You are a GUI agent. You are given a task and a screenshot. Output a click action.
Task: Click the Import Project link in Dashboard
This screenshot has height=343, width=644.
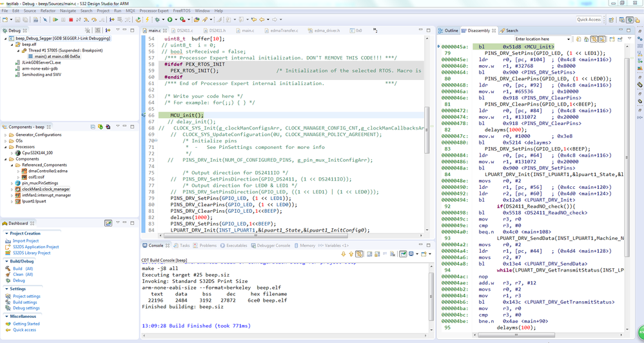[x=26, y=241]
